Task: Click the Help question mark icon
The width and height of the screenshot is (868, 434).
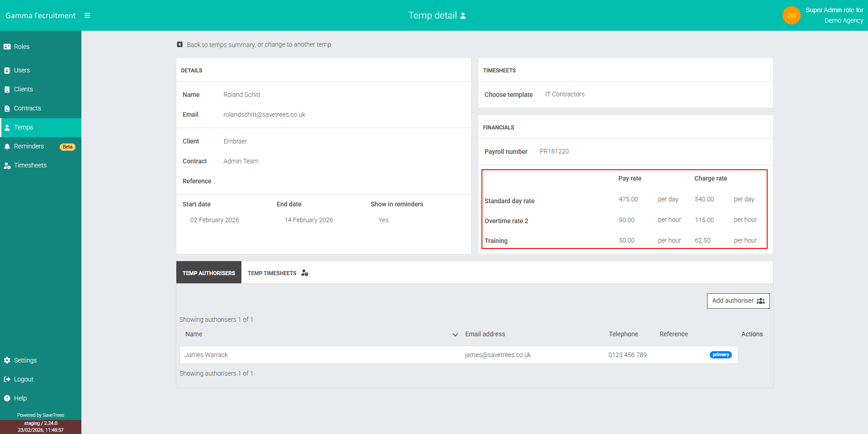Action: pyautogui.click(x=7, y=398)
